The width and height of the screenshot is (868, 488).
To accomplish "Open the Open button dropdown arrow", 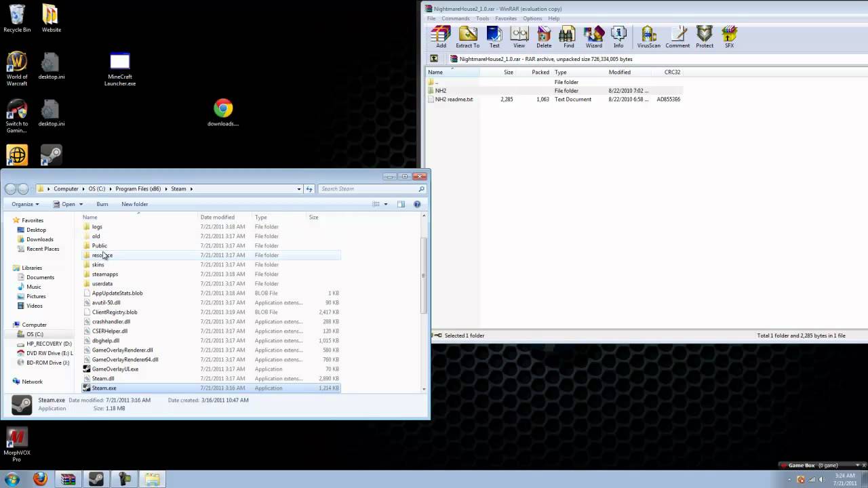I will tap(81, 204).
